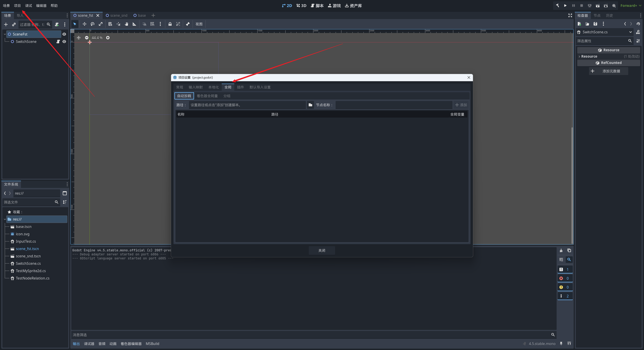
Task: Toggle the error messages filter in output
Action: click(x=565, y=278)
